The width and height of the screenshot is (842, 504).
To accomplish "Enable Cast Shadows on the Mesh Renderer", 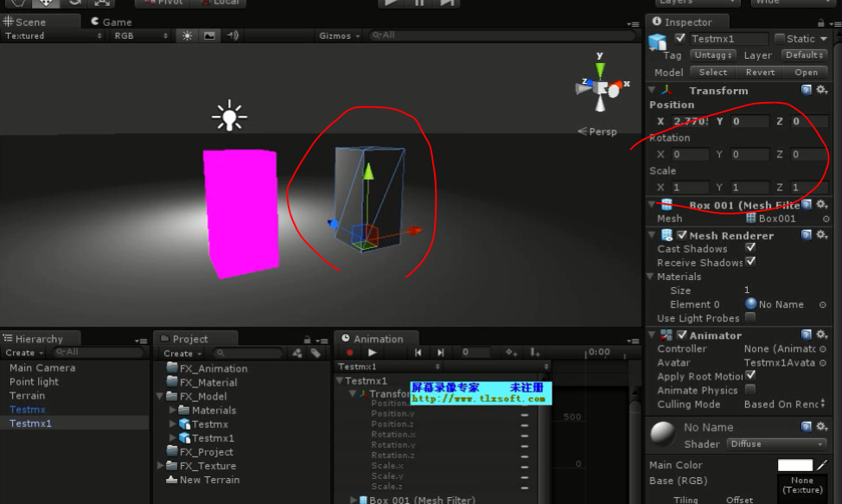I will [x=749, y=249].
